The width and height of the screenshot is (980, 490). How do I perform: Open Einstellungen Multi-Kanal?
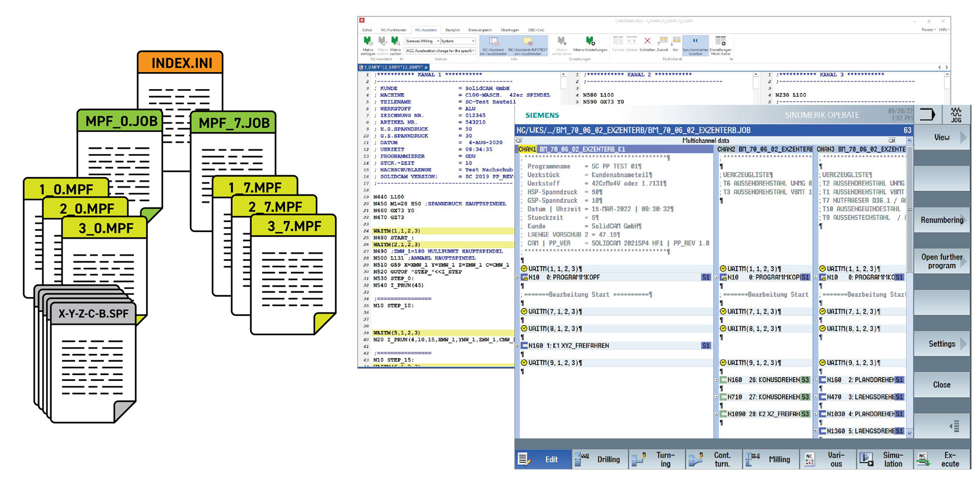pyautogui.click(x=721, y=45)
